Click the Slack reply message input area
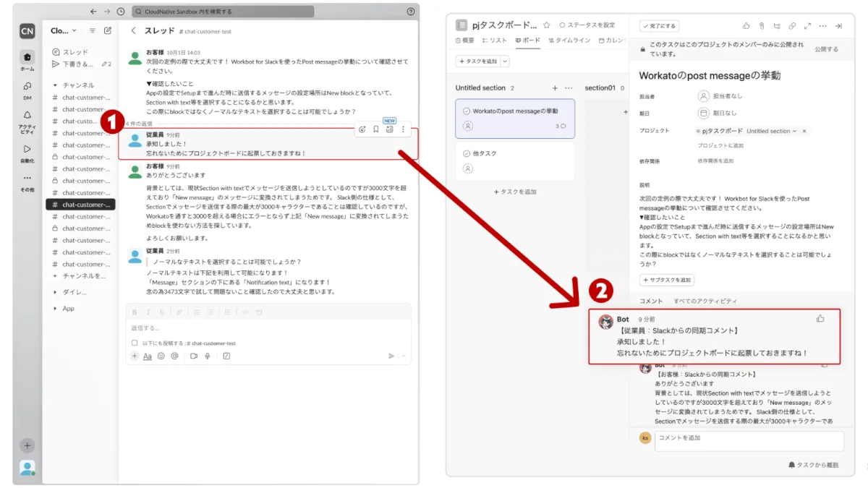The image size is (868, 488). pos(268,328)
